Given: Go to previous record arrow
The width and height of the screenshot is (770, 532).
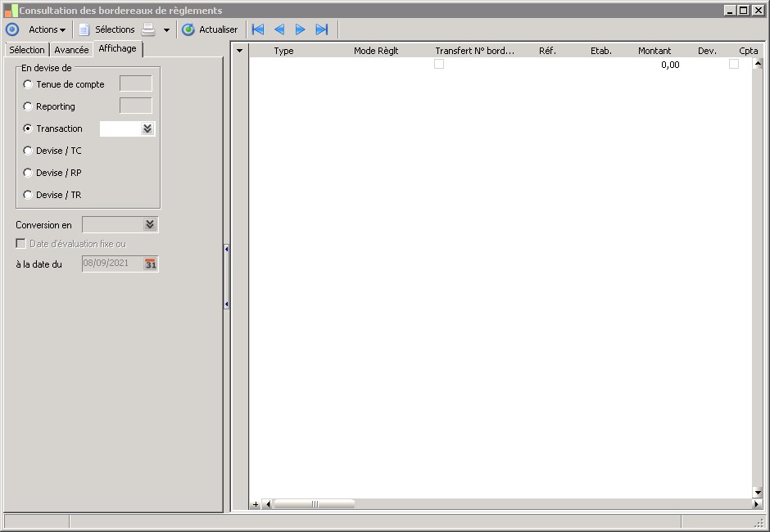Looking at the screenshot, I should (279, 29).
